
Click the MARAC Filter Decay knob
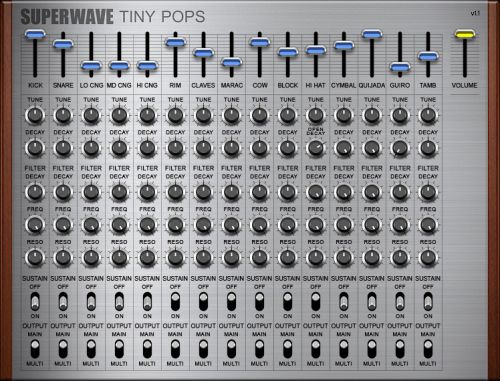231,192
